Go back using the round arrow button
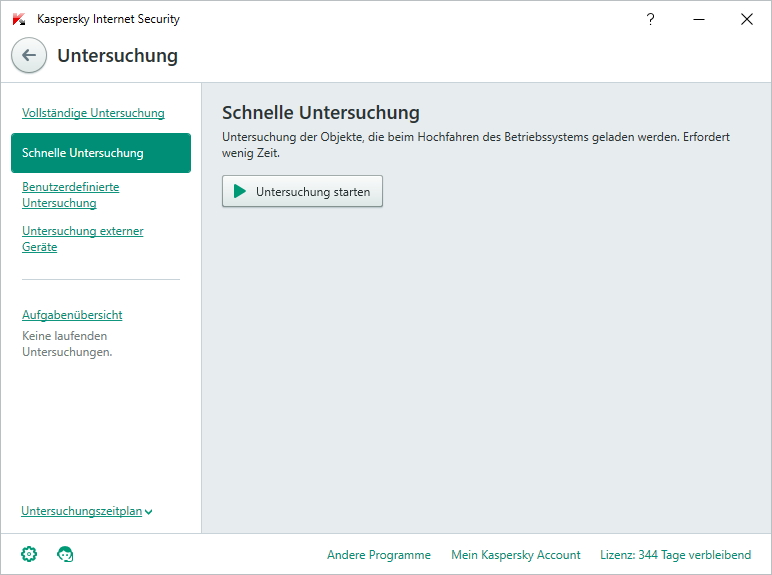This screenshot has width=772, height=575. (29, 55)
